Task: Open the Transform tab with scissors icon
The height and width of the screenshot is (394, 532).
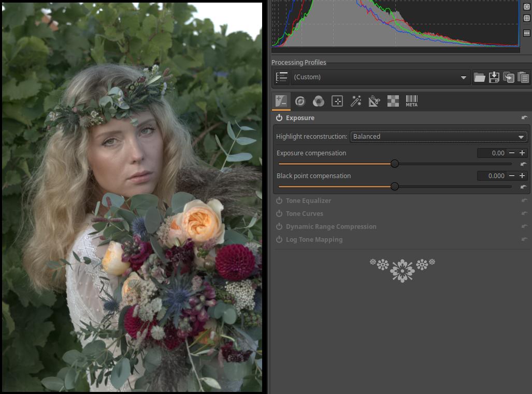Action: coord(374,101)
